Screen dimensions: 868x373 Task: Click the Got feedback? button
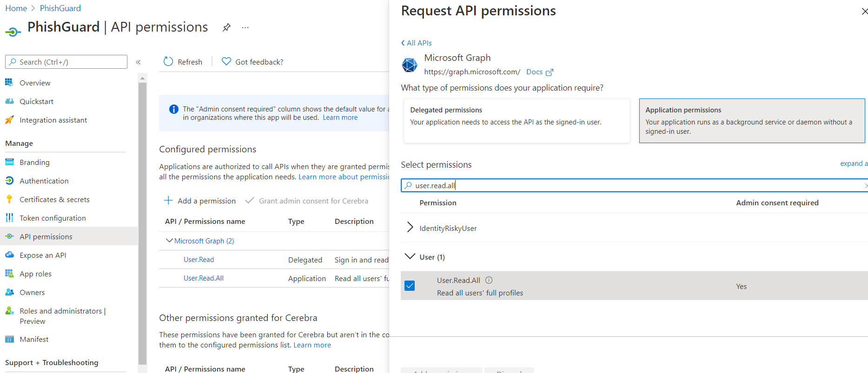click(x=252, y=62)
